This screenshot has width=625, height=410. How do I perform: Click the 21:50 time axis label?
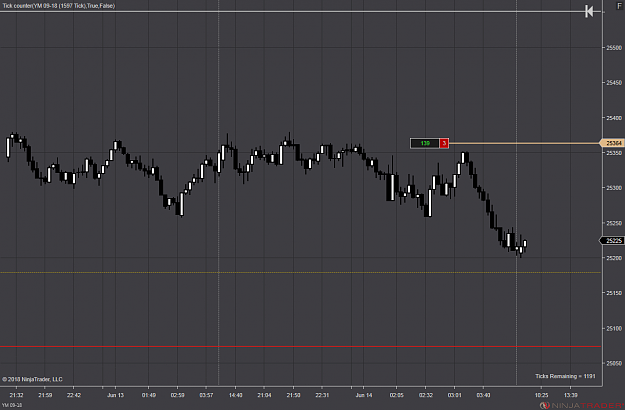click(x=293, y=395)
